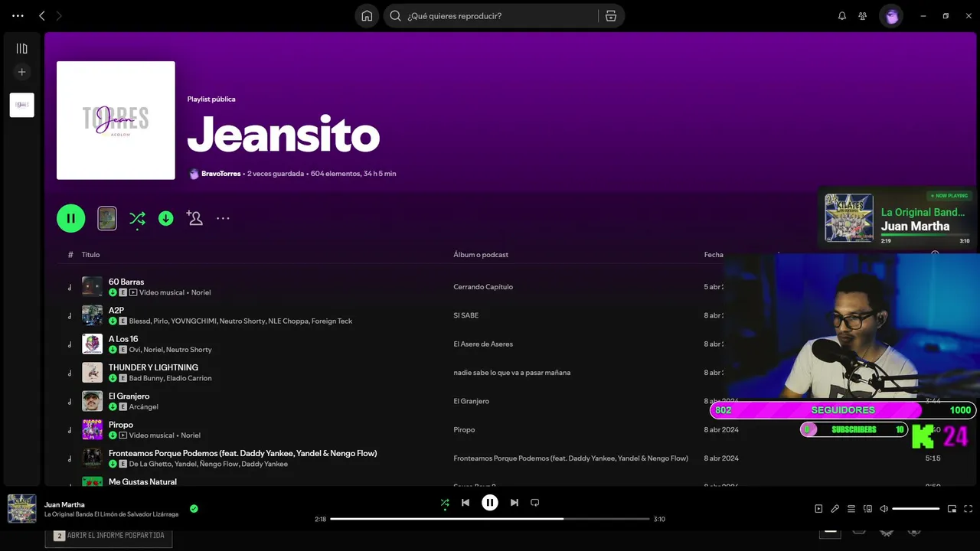Screen dimensions: 980x551
Task: Expand Your Library sidebar
Action: coord(21,48)
